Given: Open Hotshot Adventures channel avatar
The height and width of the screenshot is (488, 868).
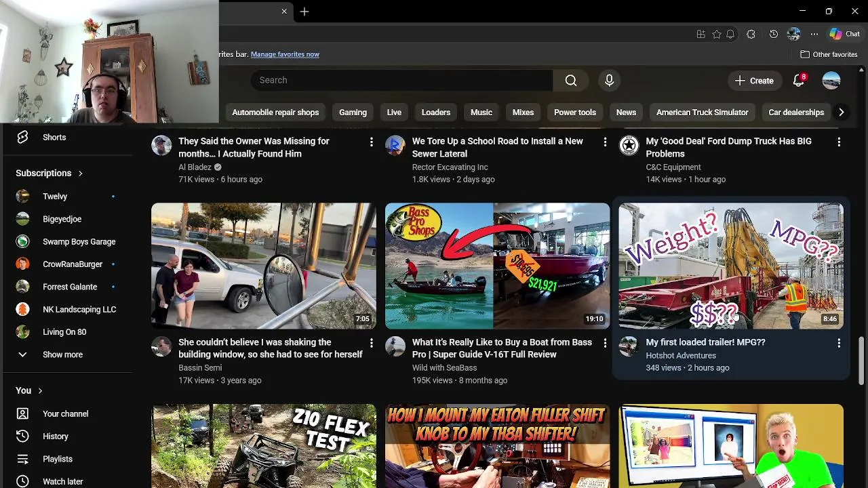Looking at the screenshot, I should [629, 346].
